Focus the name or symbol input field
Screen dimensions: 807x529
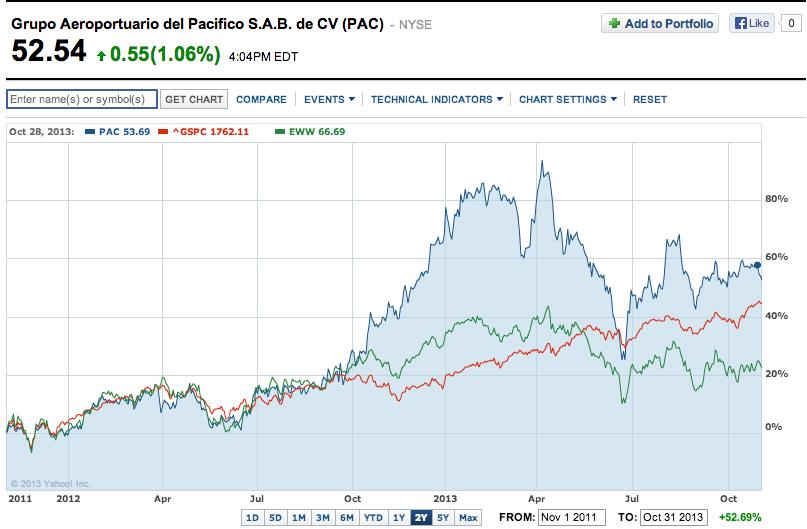82,99
